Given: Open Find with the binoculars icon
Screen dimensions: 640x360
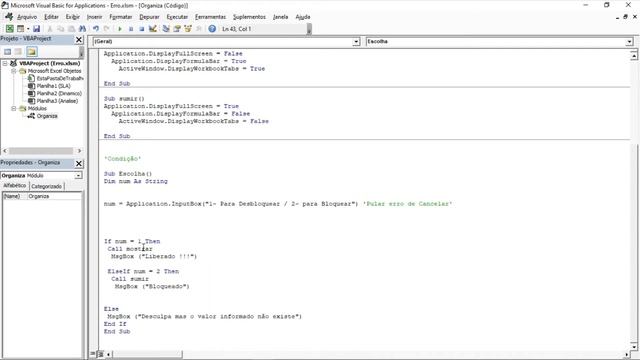Looking at the screenshot, I should [82, 29].
